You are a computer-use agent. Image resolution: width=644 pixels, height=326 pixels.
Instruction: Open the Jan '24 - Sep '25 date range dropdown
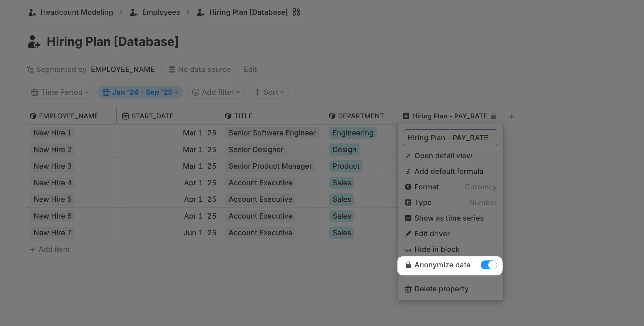point(140,92)
